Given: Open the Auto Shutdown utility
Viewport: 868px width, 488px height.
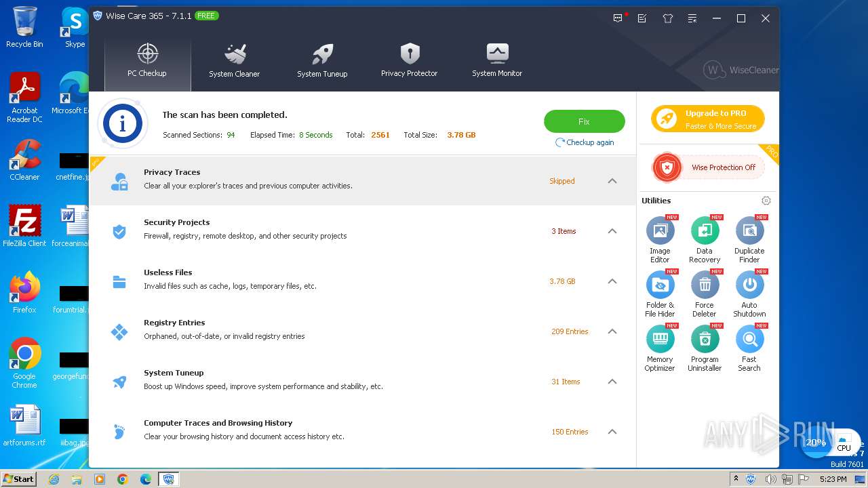Looking at the screenshot, I should pos(749,294).
